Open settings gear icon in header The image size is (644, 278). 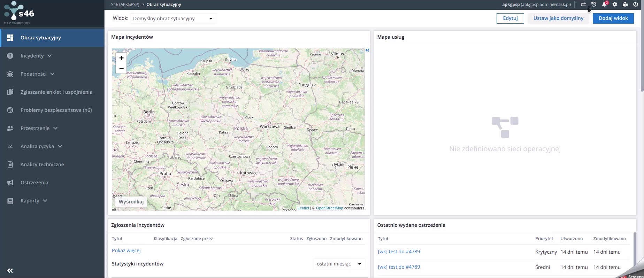pos(615,5)
